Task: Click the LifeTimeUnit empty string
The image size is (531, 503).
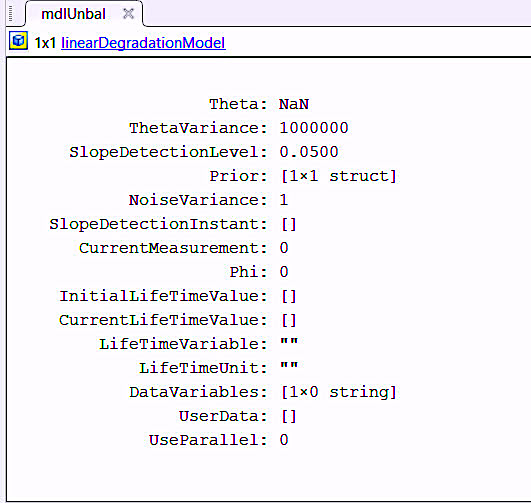Action: [x=289, y=365]
